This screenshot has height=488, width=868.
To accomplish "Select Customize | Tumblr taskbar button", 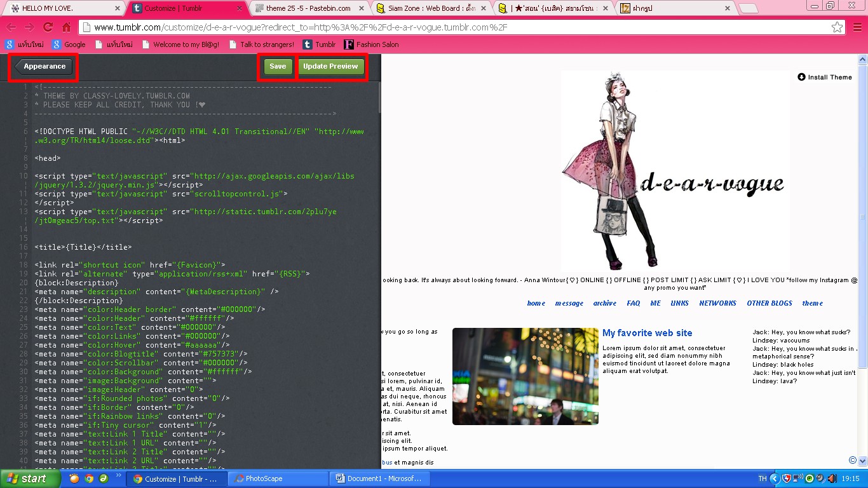I will tap(175, 478).
